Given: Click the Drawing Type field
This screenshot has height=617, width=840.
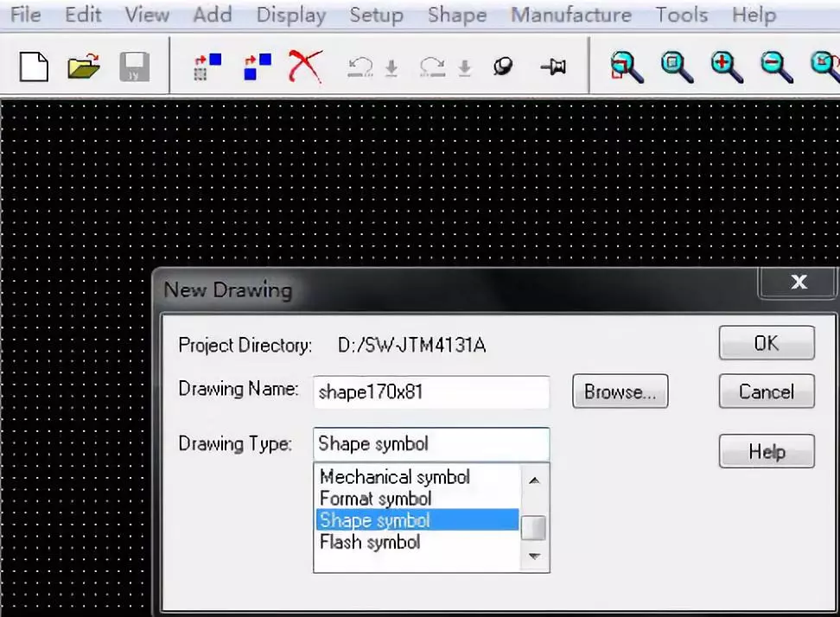Looking at the screenshot, I should pyautogui.click(x=431, y=444).
